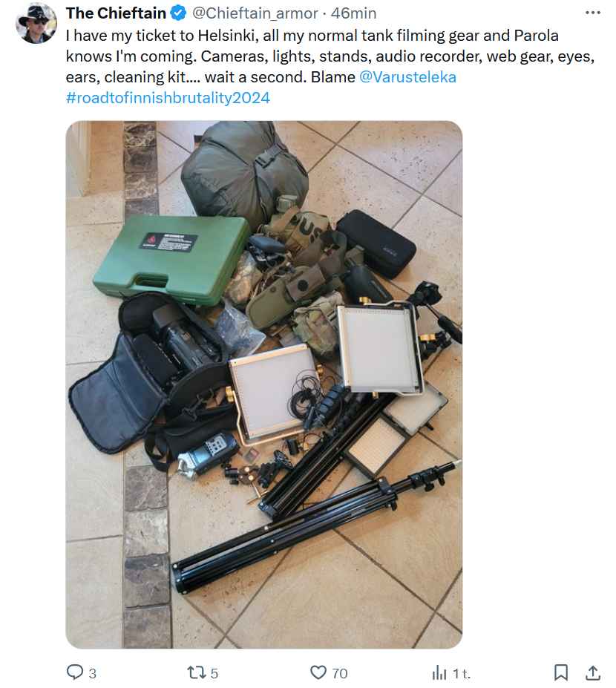Viewport: 616px width, 688px height.
Task: Click the reply count 3
Action: 93,673
